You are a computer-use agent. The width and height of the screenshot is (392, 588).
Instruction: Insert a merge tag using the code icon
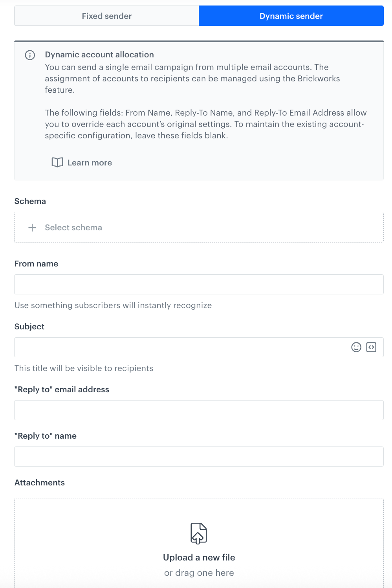(x=371, y=347)
